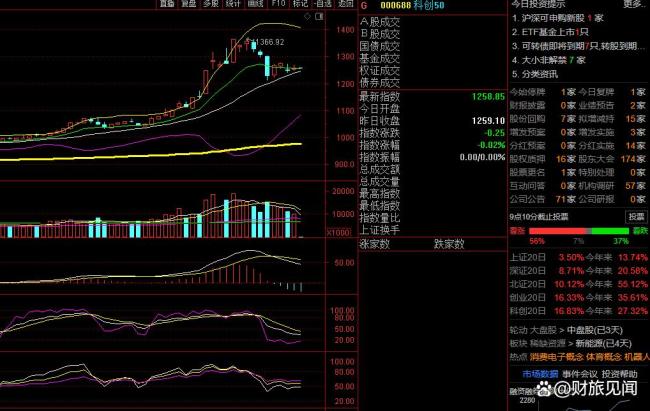
Task: Click the tallest cyan candlestick near 1250
Action: pyautogui.click(x=267, y=66)
